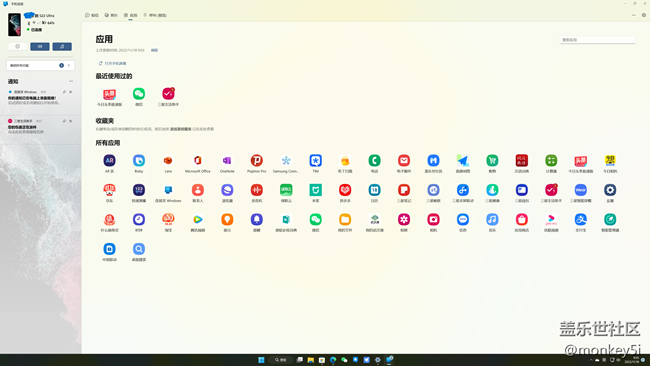The height and width of the screenshot is (366, 650).
Task: Toggle phone Do Not Disturb button
Action: (17, 46)
